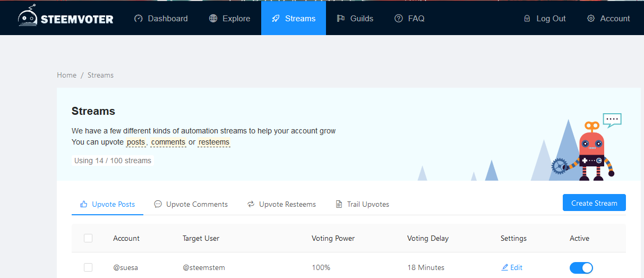Click the Guilds flag icon
The image size is (644, 278).
tap(341, 19)
